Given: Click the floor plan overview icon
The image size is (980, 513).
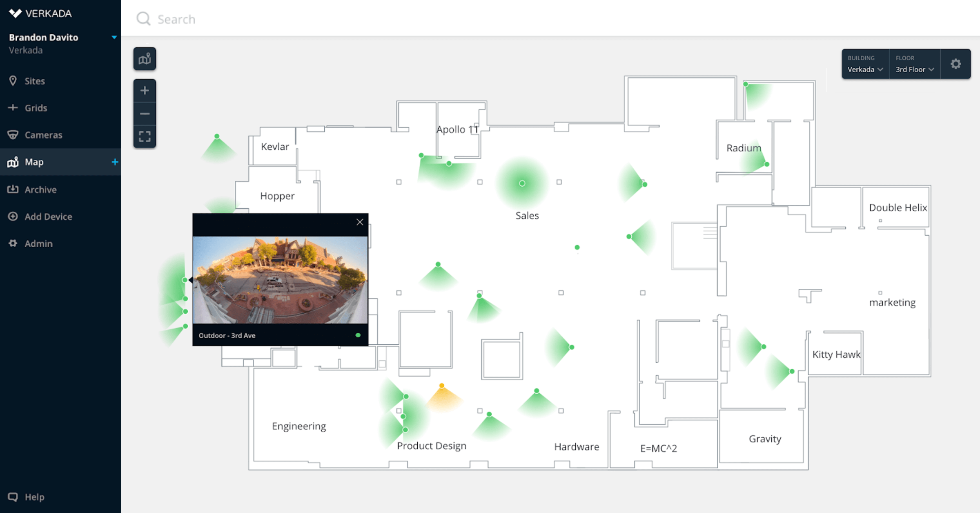Looking at the screenshot, I should click(145, 59).
